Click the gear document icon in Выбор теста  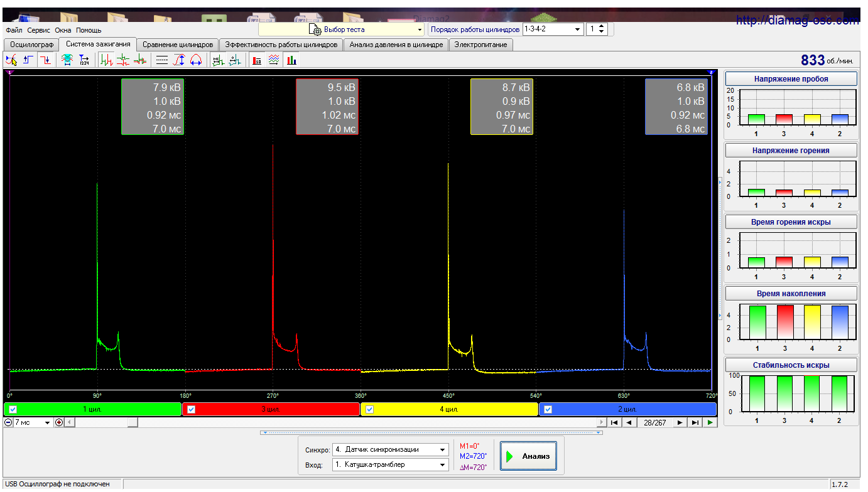tap(315, 29)
